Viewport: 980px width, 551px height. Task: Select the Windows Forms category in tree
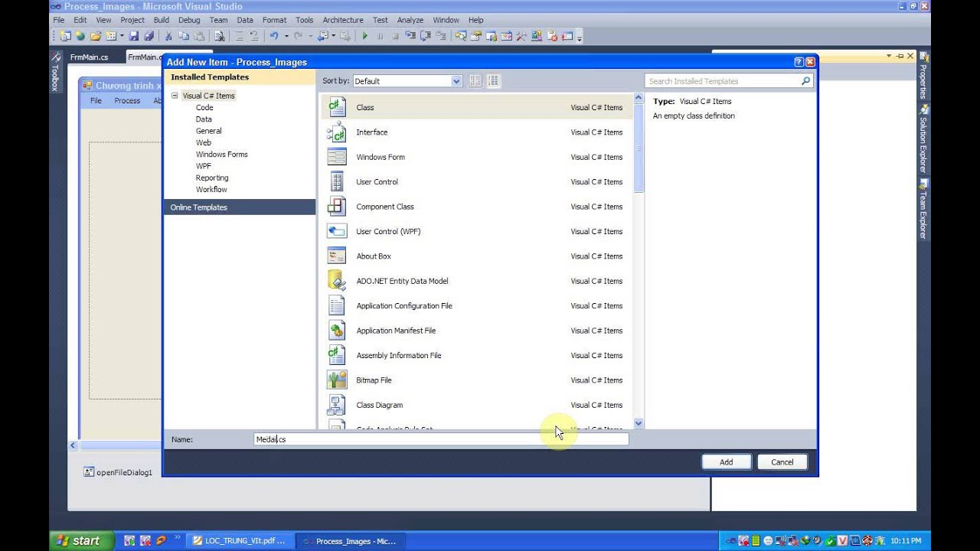(x=222, y=155)
